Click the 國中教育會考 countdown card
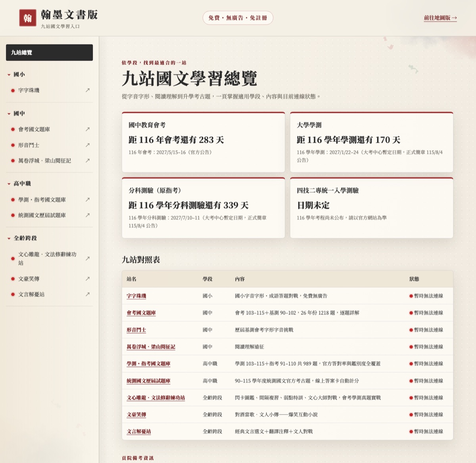Screen dimensions: 476x463 click(x=203, y=142)
